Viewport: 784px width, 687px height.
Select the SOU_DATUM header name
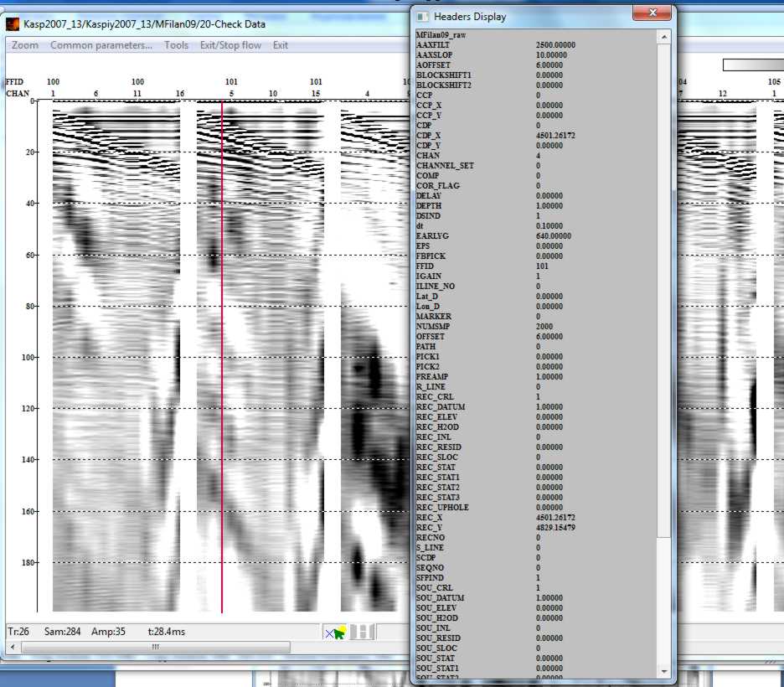440,598
